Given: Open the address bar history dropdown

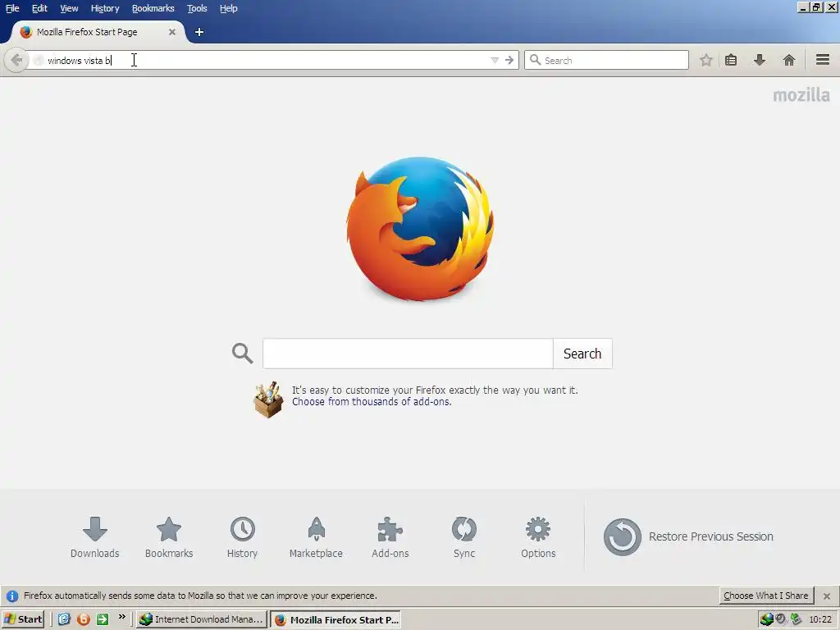Looking at the screenshot, I should click(x=495, y=60).
